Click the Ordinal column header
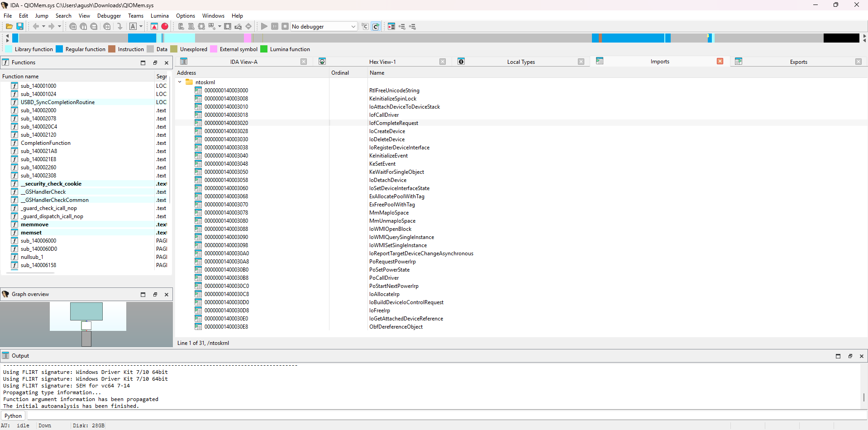This screenshot has width=868, height=430. pos(348,73)
